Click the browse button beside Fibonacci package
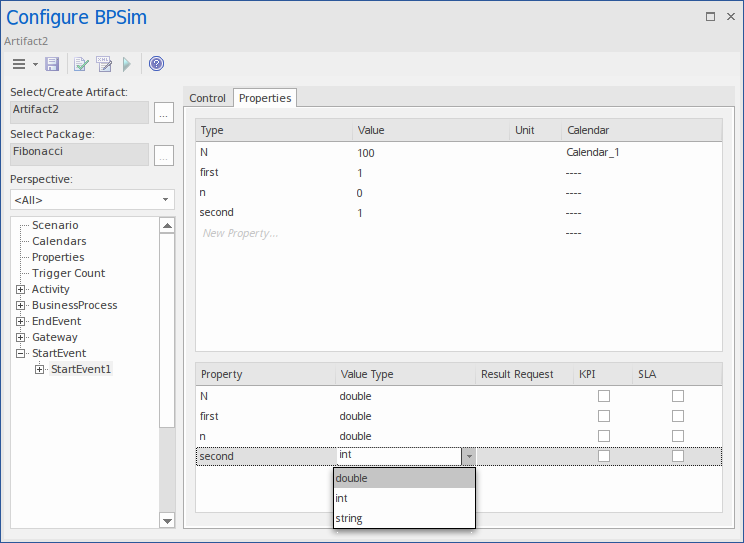744x543 pixels. coord(163,155)
